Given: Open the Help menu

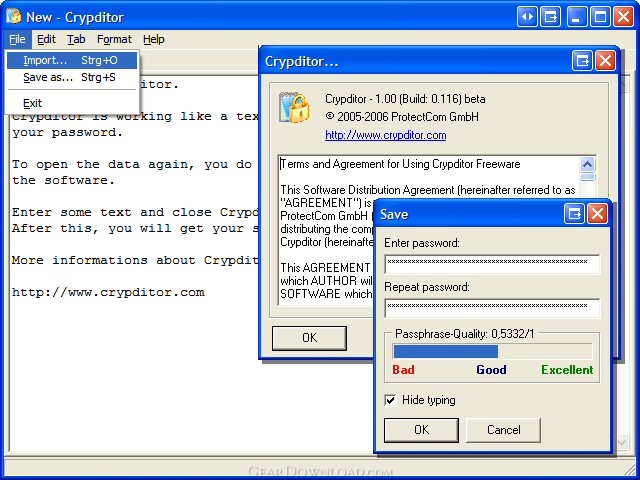Looking at the screenshot, I should (x=153, y=39).
